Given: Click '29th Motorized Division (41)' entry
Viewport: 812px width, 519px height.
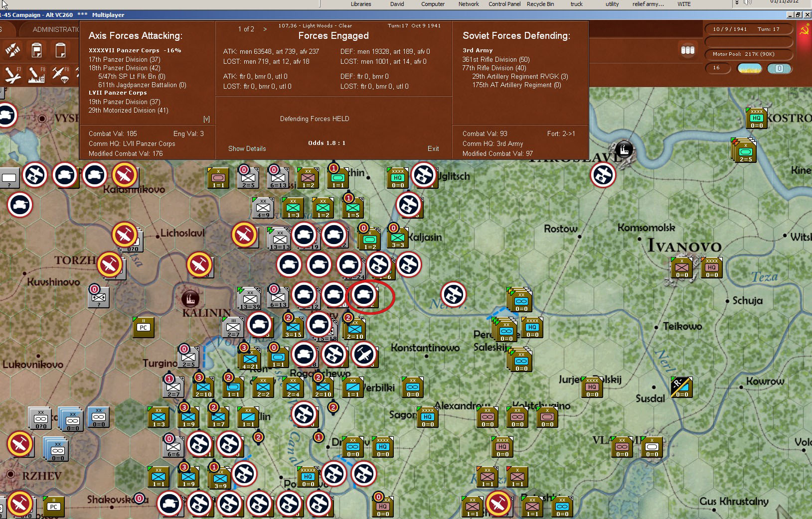Looking at the screenshot, I should [129, 110].
